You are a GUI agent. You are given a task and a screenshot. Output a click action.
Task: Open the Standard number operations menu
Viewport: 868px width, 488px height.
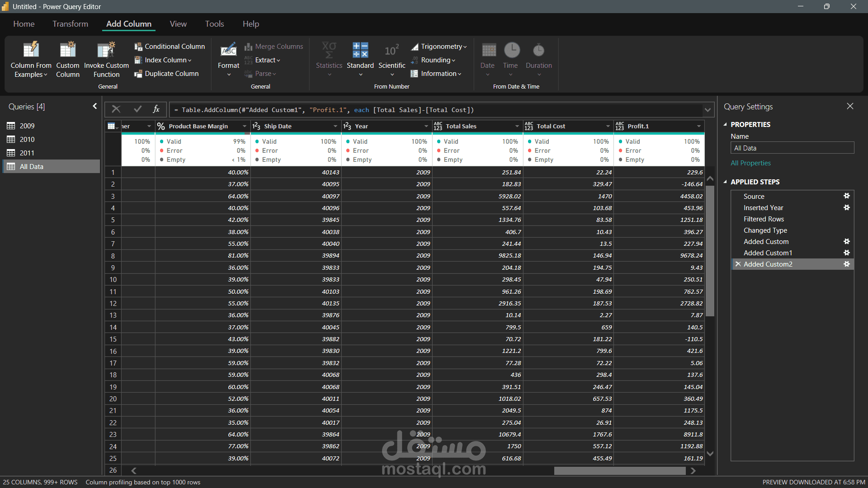[x=360, y=59]
